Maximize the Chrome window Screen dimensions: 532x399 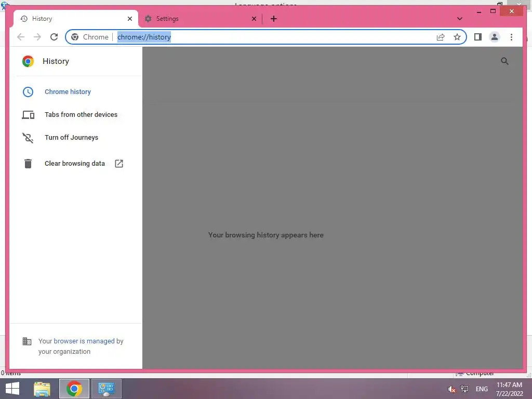pyautogui.click(x=493, y=11)
